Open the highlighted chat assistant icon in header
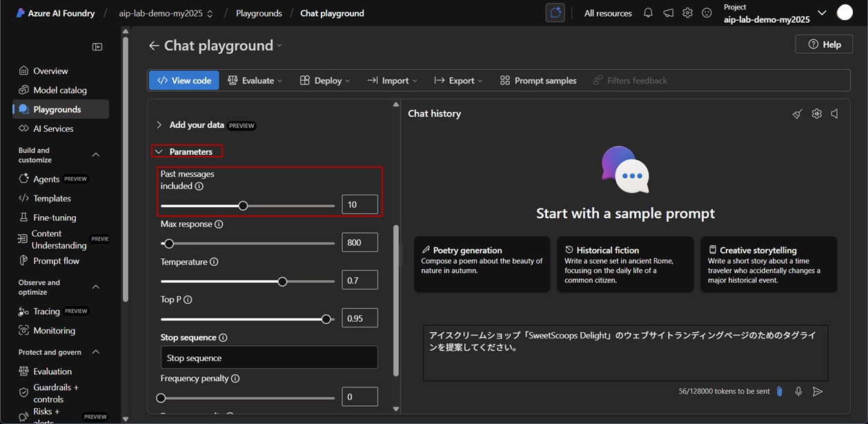The image size is (868, 424). point(555,13)
